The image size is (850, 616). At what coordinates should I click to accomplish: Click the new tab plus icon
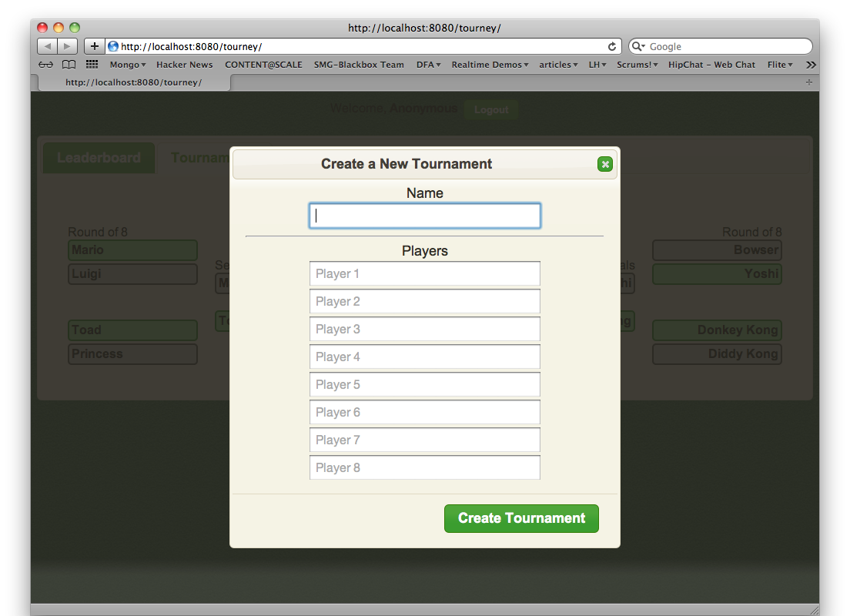click(x=808, y=82)
